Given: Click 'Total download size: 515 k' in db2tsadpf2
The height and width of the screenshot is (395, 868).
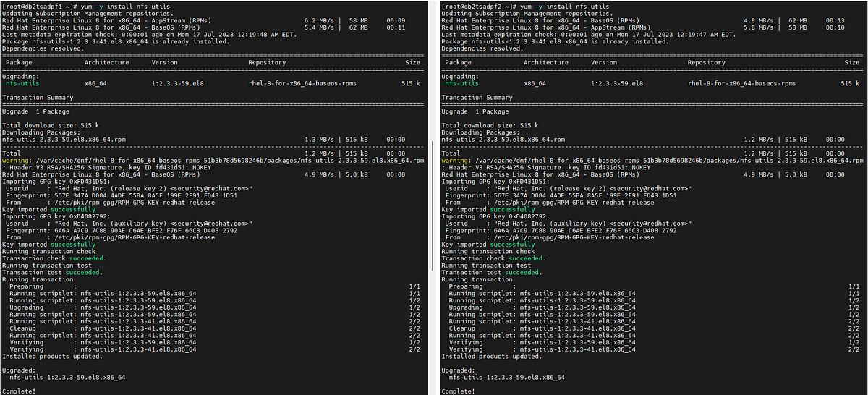Looking at the screenshot, I should coord(488,126).
